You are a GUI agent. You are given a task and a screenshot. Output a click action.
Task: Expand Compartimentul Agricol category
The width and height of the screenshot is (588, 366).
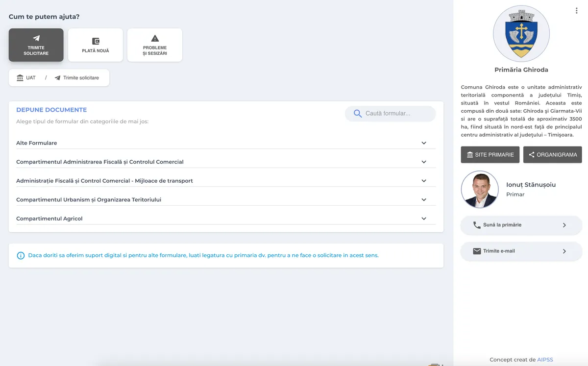coord(226,219)
